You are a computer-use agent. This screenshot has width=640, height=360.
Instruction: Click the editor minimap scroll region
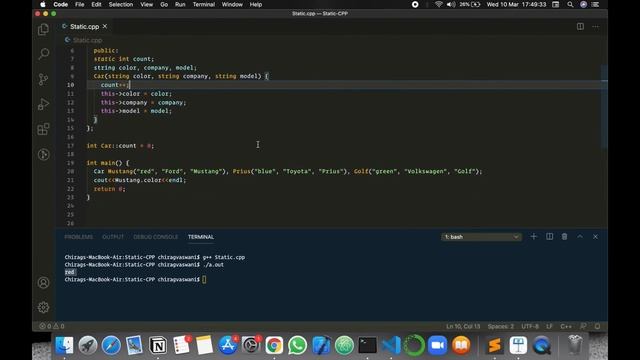[604, 106]
